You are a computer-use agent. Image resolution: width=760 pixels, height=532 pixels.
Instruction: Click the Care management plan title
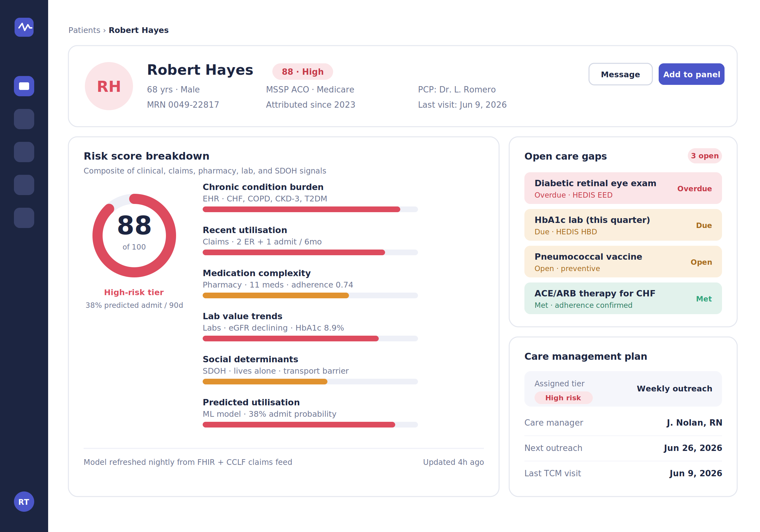(x=586, y=356)
